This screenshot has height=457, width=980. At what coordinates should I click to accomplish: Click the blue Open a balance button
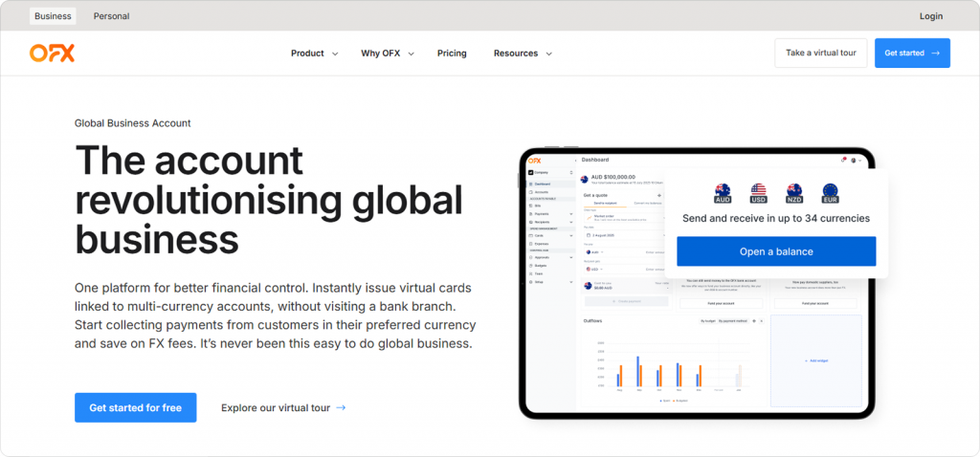click(x=775, y=251)
